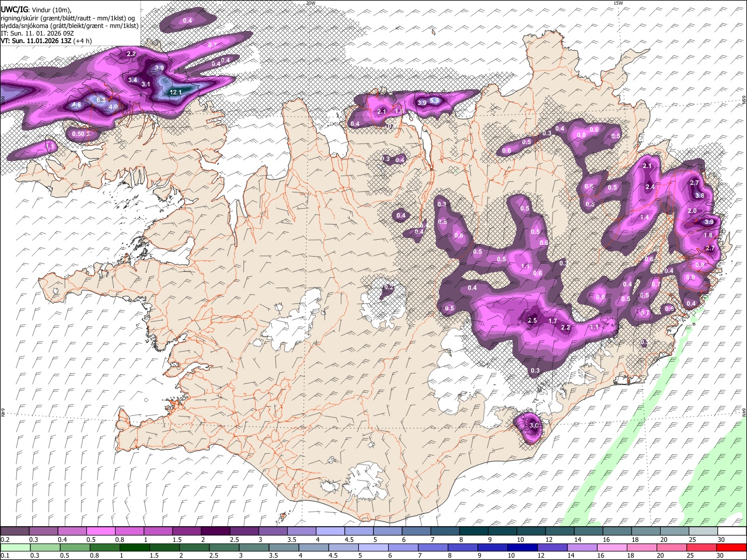Click the 3.8 value in the east
The image size is (747, 560).
pyautogui.click(x=700, y=195)
